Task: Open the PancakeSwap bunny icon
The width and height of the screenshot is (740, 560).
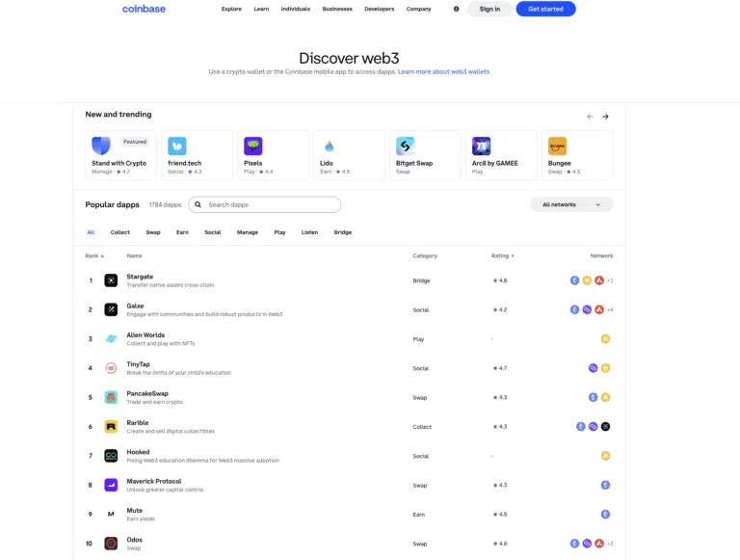Action: coord(111,397)
